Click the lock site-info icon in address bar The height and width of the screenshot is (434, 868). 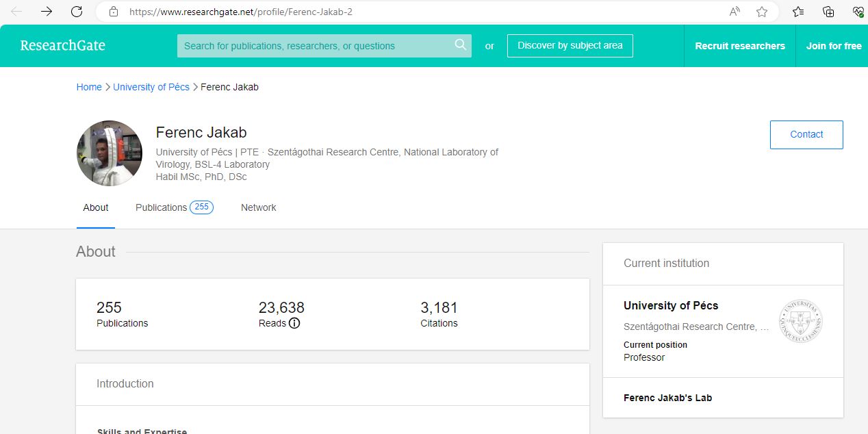tap(114, 12)
